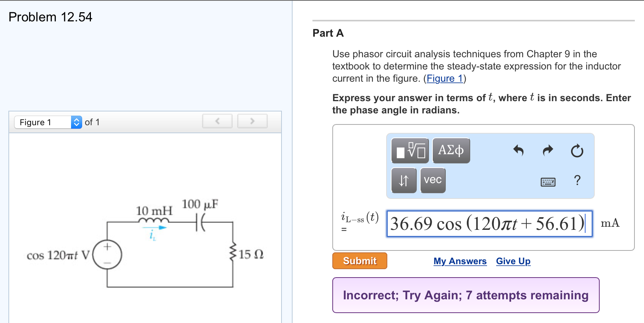
Task: Submit the inductor current answer
Action: [x=359, y=261]
